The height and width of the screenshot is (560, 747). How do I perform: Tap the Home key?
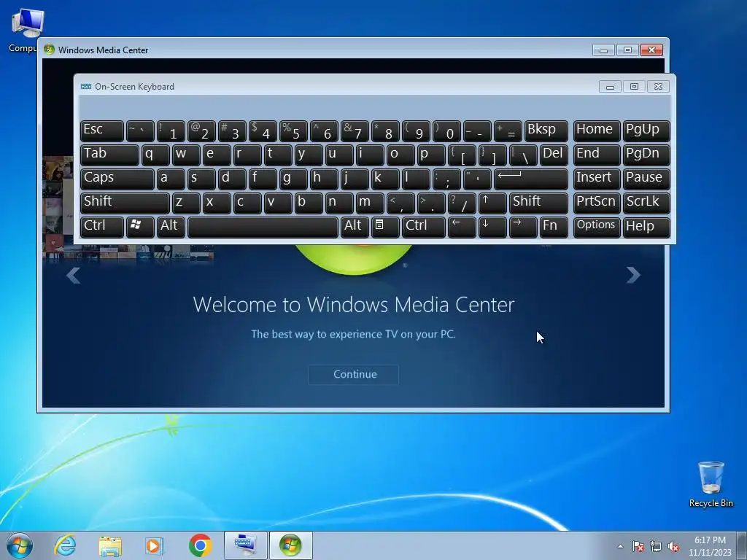pos(597,131)
